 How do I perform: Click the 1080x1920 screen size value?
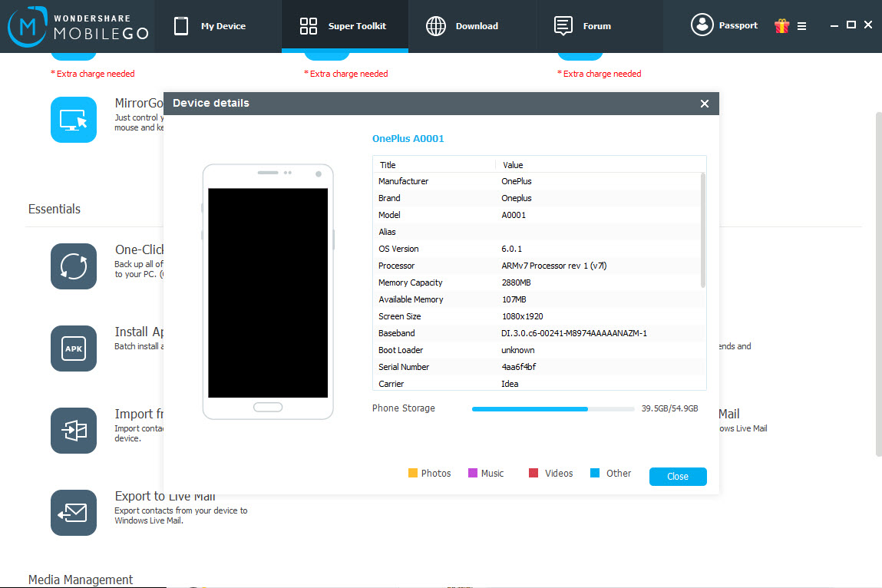[523, 316]
